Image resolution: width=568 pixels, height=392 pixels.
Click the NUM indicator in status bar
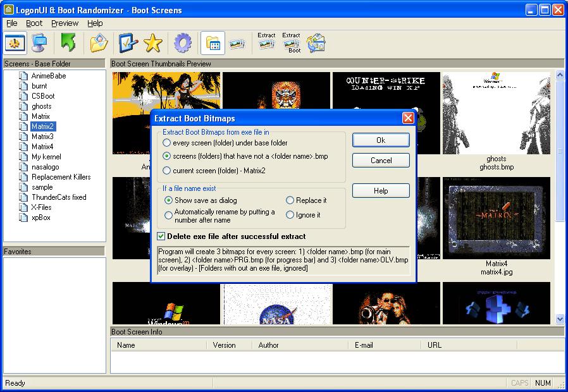[x=543, y=383]
